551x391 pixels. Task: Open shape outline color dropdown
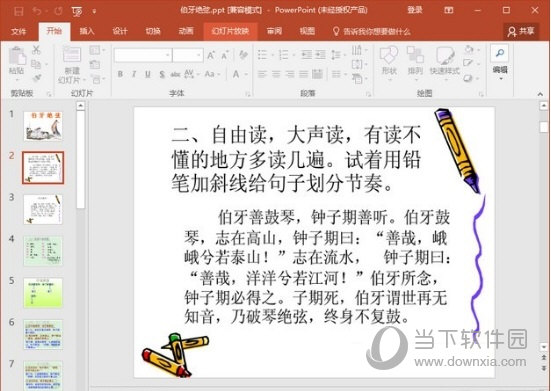tap(470, 64)
